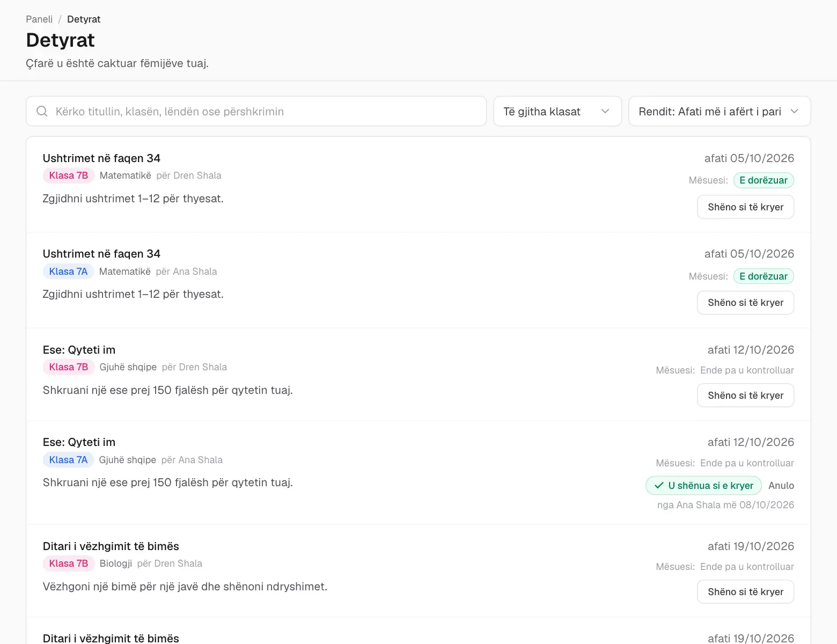The width and height of the screenshot is (837, 644).
Task: Click 'nga Ana Shala më 08/10/2026'
Action: click(x=725, y=505)
